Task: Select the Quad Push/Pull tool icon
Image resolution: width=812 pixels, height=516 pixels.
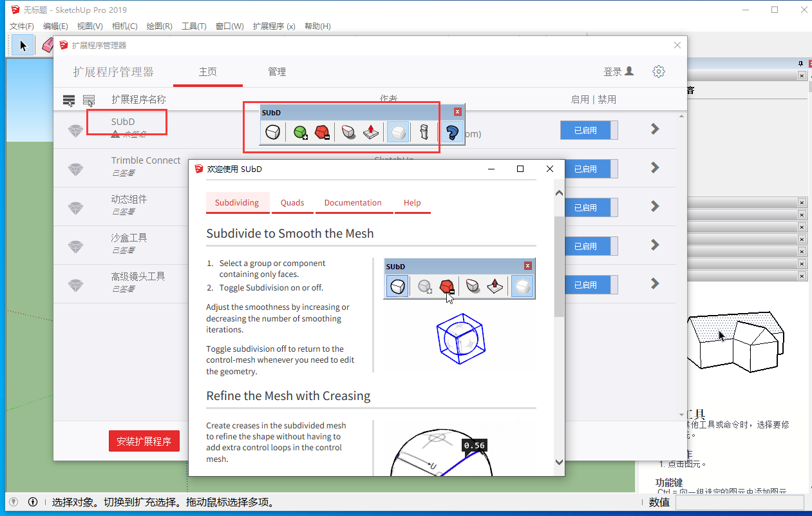Action: coord(371,133)
